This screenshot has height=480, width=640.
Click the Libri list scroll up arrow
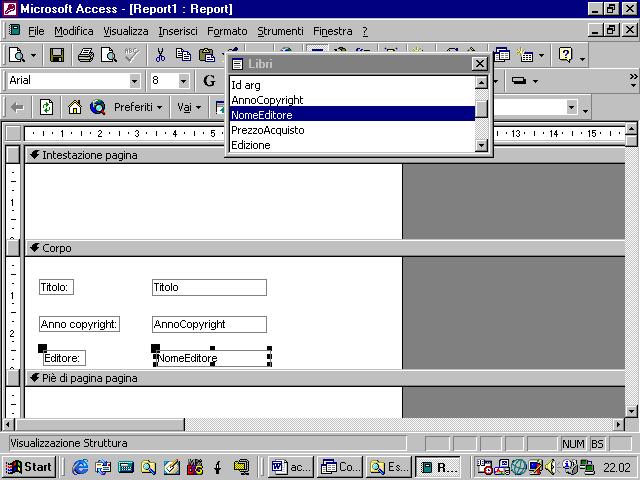482,83
